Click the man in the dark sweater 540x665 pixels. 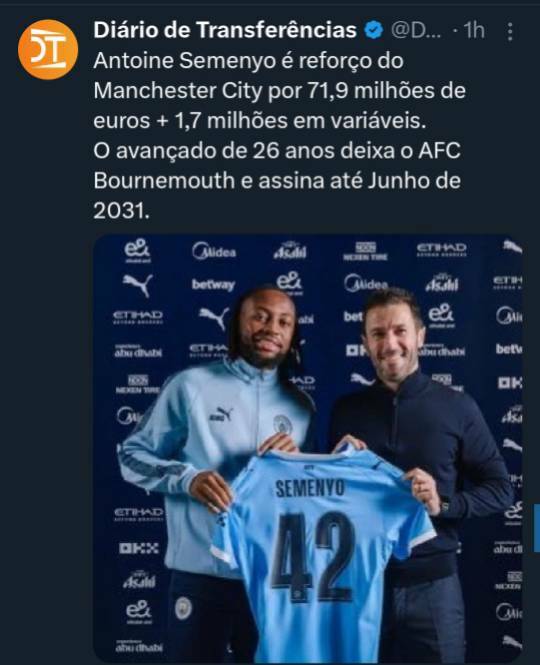(420, 445)
